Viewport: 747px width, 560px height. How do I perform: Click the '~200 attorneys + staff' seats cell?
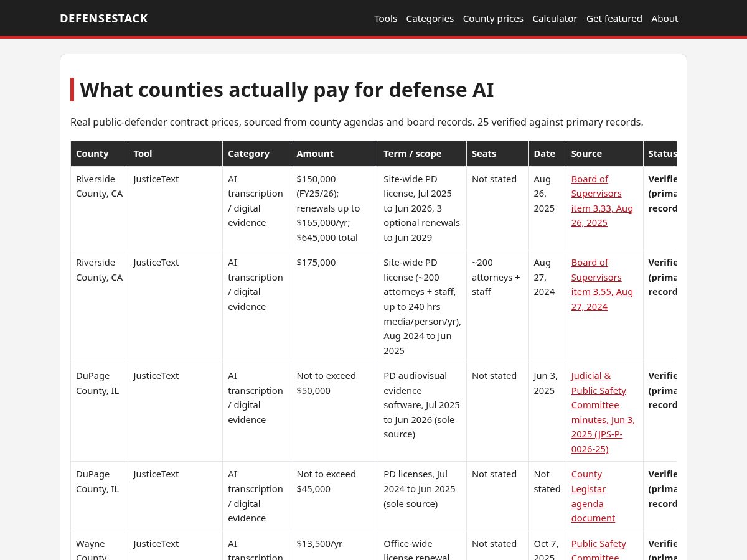pyautogui.click(x=497, y=307)
